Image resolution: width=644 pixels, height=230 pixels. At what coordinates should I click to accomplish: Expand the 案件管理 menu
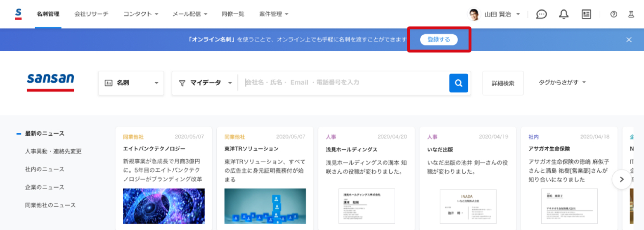(274, 14)
